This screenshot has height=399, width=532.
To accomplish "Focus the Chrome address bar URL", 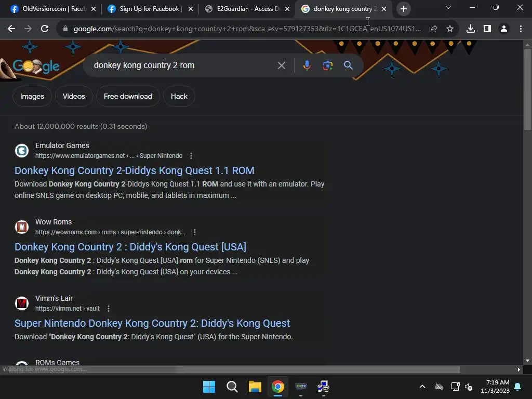I will (x=247, y=29).
